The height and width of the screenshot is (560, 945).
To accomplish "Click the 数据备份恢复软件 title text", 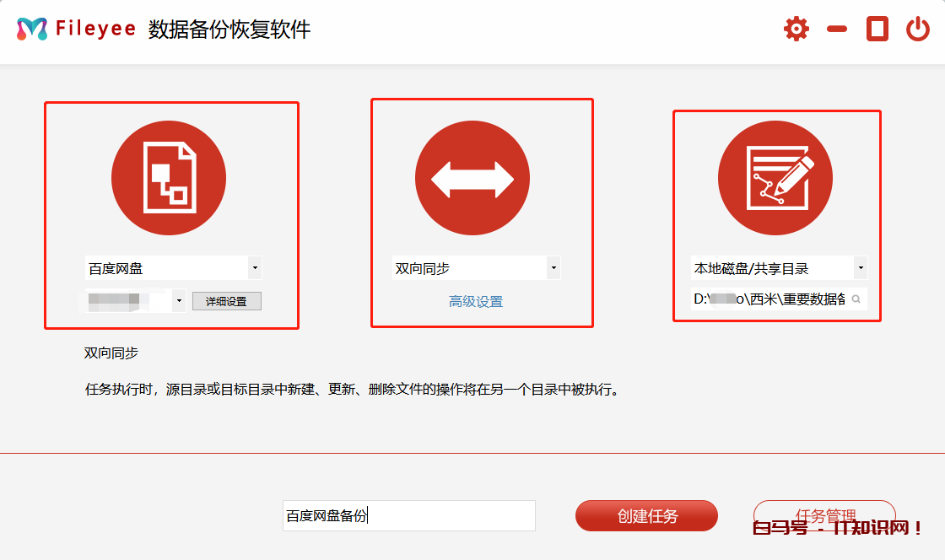I will click(229, 30).
